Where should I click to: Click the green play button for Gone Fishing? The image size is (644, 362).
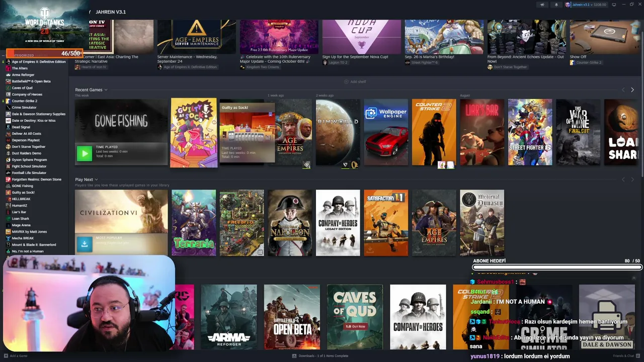tap(84, 153)
